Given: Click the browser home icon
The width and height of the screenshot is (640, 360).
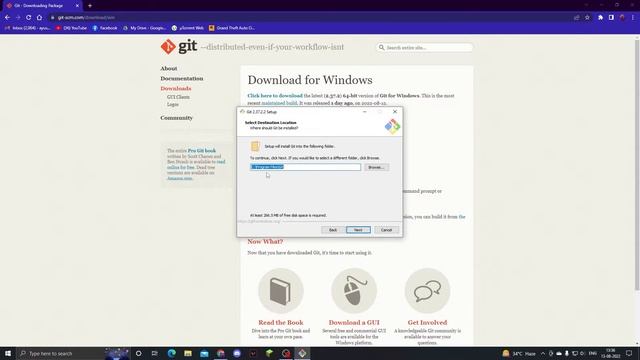Looking at the screenshot, I should coord(39,18).
